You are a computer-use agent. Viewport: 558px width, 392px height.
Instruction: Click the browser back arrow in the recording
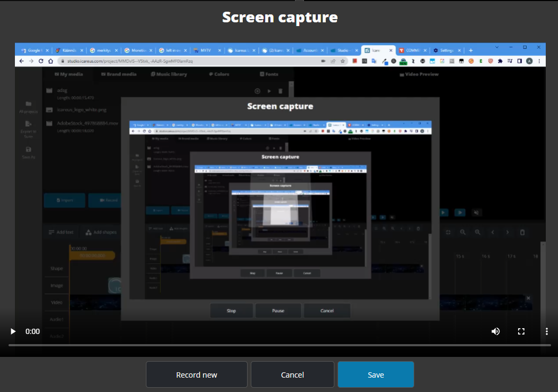[21, 61]
